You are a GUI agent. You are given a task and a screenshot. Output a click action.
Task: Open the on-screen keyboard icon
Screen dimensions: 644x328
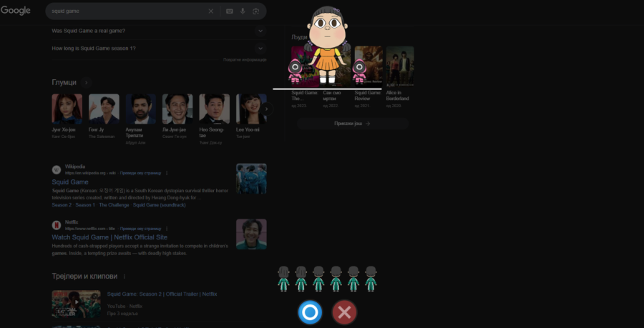point(230,11)
